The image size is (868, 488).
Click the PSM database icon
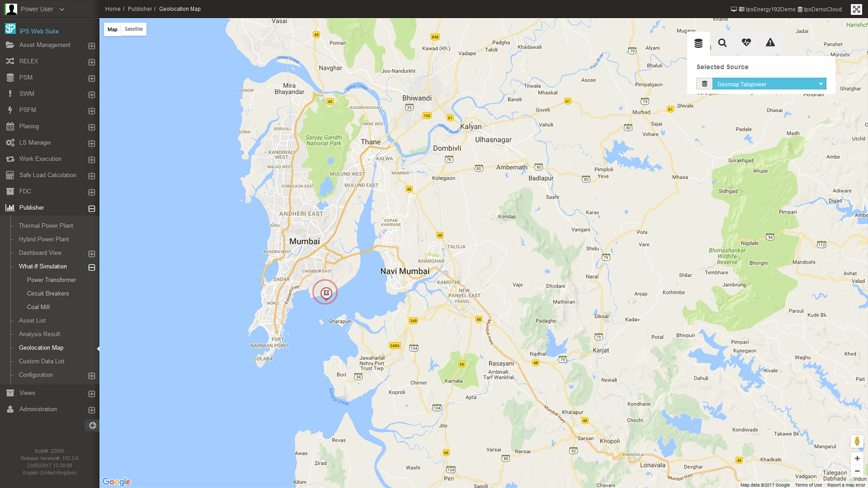click(x=10, y=78)
